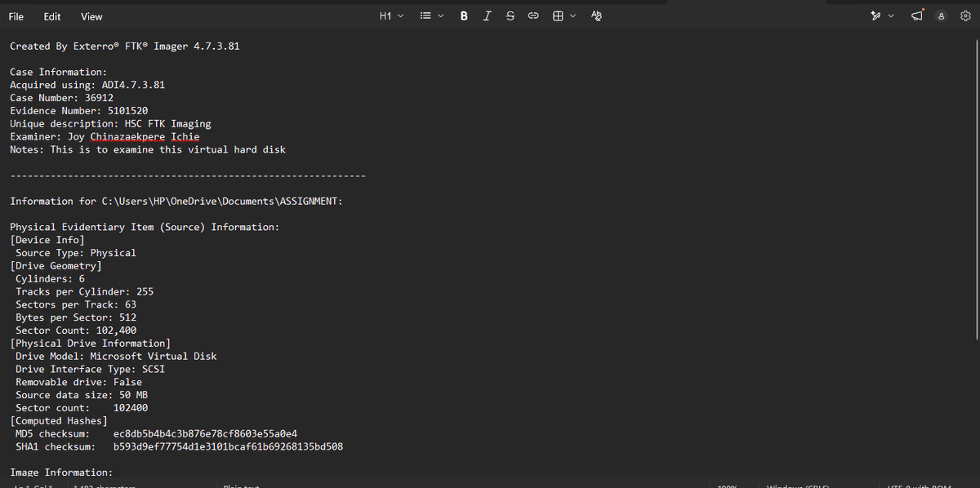
Task: Click the 'Sector Count: 102,400' line
Action: tap(76, 331)
